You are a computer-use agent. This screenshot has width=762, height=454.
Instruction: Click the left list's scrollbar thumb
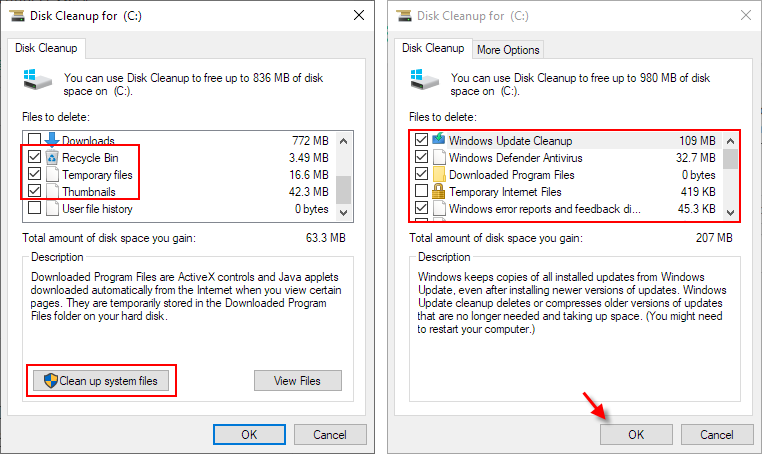tap(344, 190)
